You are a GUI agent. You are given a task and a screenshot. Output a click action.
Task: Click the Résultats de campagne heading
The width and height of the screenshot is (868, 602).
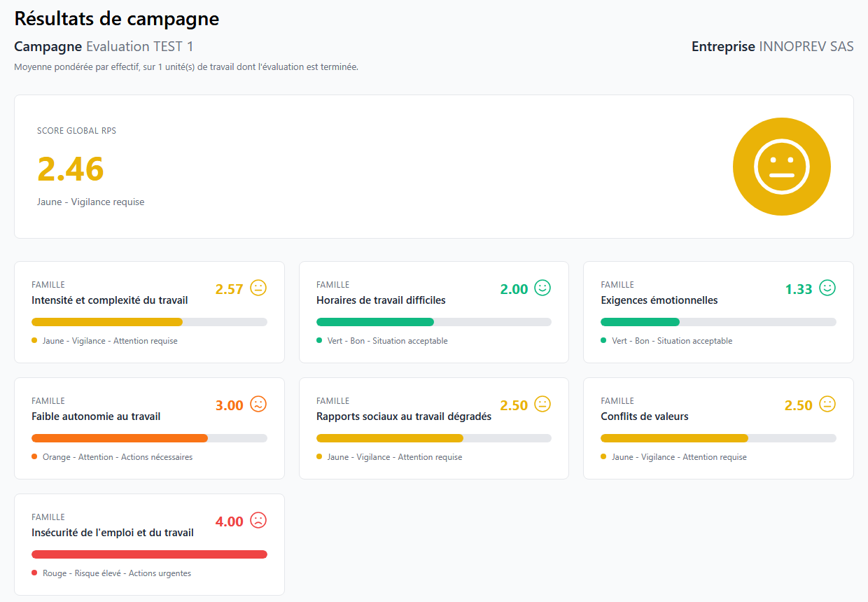click(x=117, y=18)
